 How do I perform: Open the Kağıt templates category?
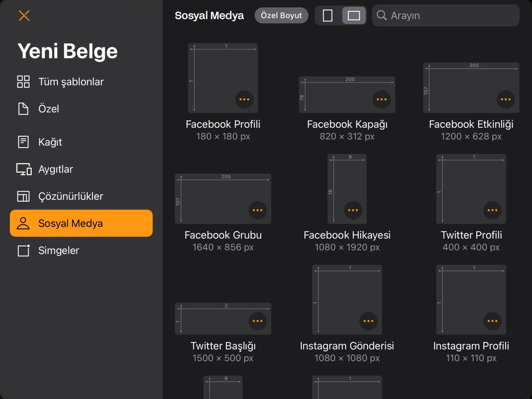point(81,142)
